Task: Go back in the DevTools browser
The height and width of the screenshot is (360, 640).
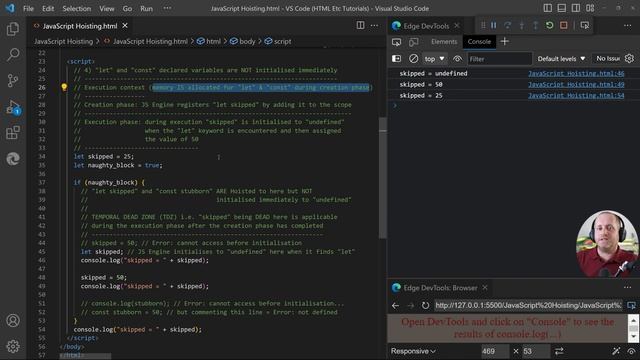Action: coord(396,305)
